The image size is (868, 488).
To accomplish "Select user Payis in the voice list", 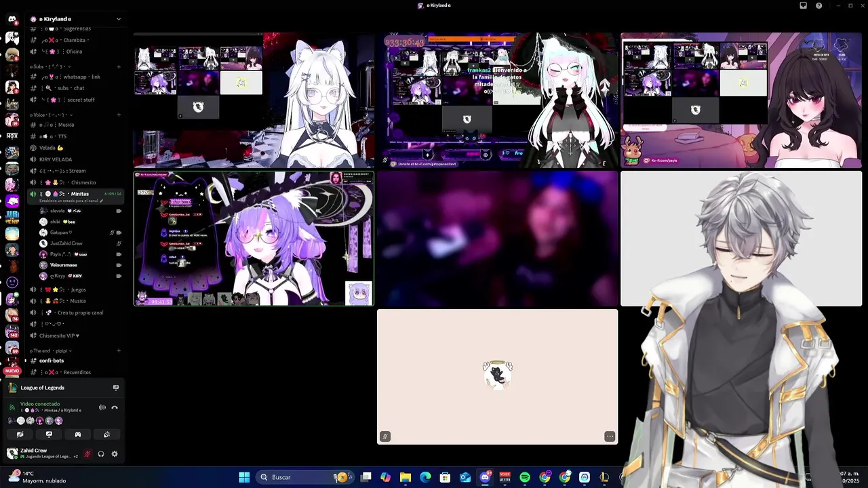I will tap(80, 254).
